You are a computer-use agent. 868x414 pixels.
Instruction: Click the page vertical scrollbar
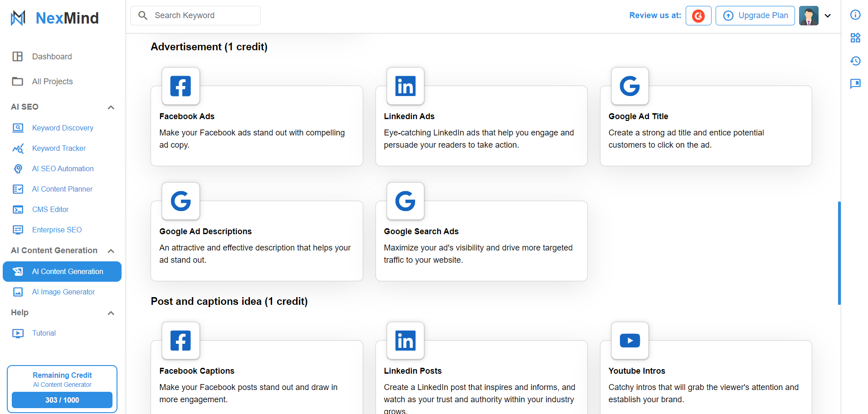[839, 253]
